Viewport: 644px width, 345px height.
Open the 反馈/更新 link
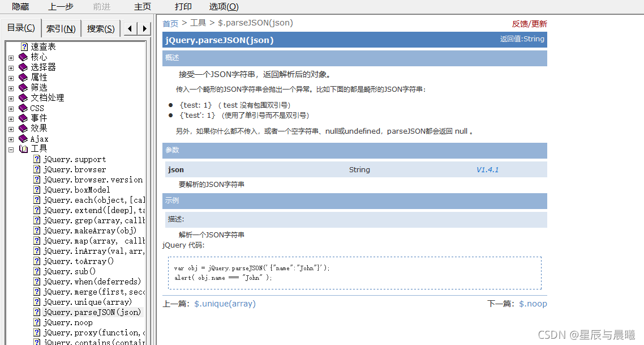pos(530,24)
